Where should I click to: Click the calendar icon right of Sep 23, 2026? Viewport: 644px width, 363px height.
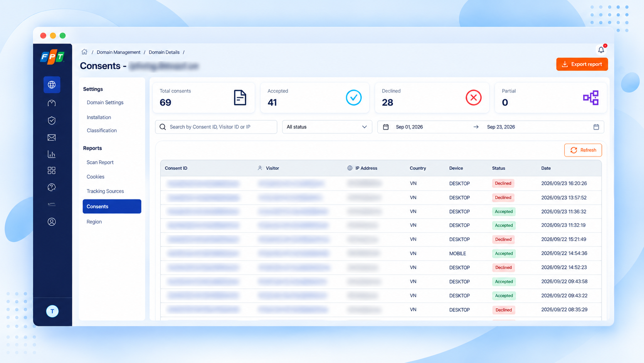(596, 127)
